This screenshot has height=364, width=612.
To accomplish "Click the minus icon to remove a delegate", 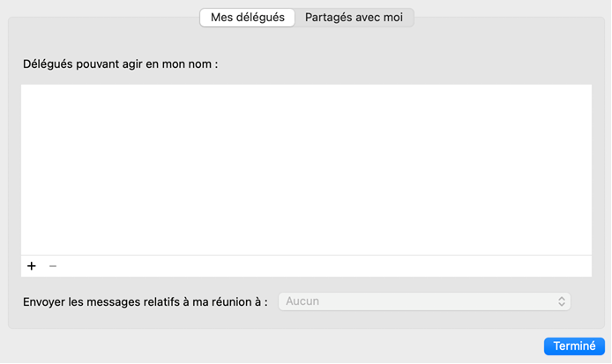I will click(x=53, y=266).
